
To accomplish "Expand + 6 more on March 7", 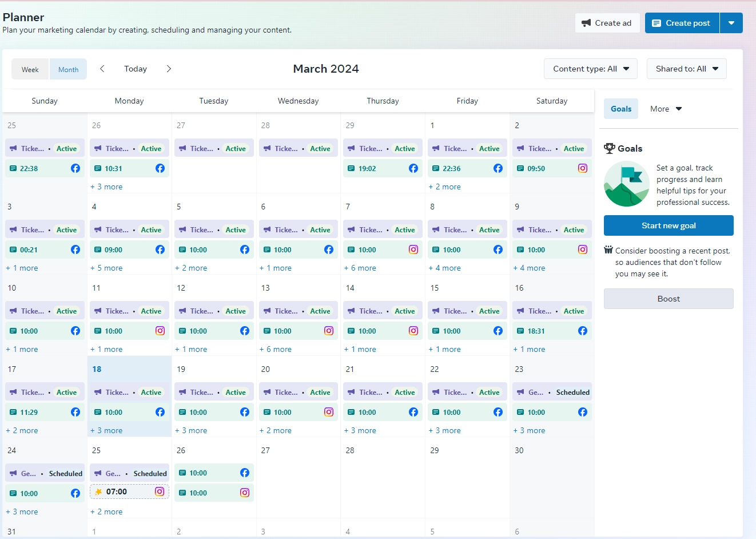I will pos(360,268).
